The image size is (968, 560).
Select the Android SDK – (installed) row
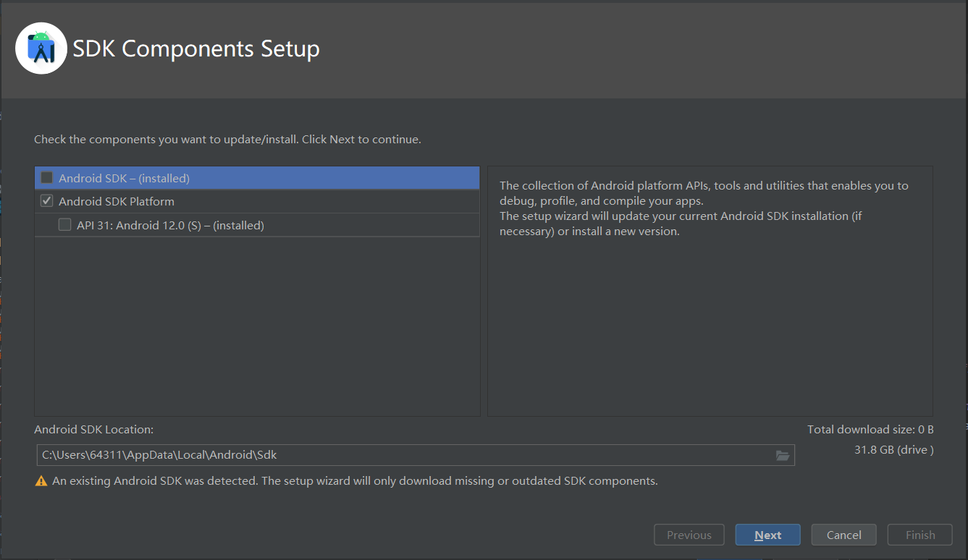[257, 178]
